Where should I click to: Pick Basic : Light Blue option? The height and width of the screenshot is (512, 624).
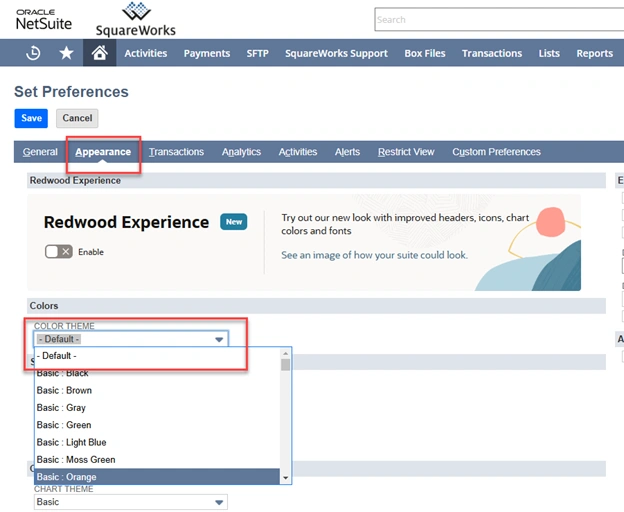(x=71, y=442)
